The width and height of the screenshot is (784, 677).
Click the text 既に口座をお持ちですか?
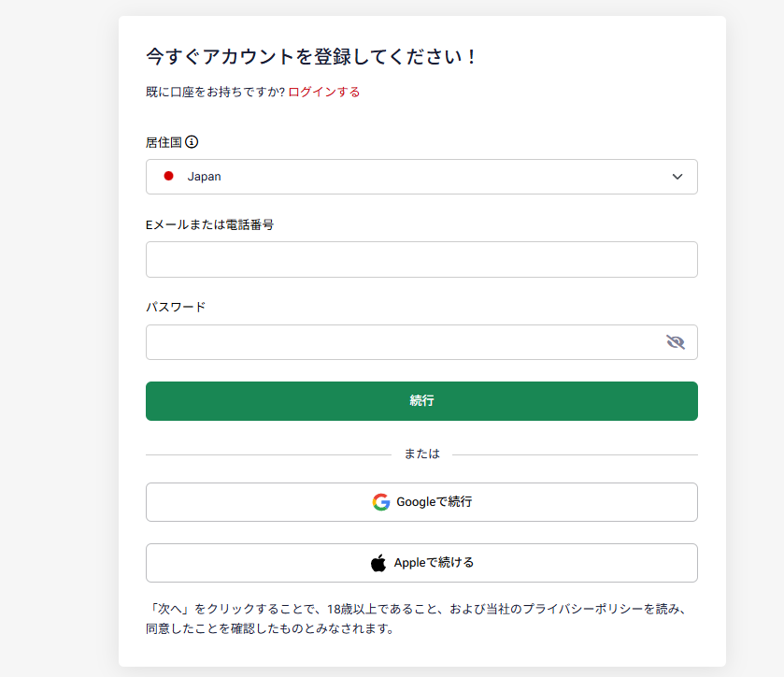(x=216, y=92)
